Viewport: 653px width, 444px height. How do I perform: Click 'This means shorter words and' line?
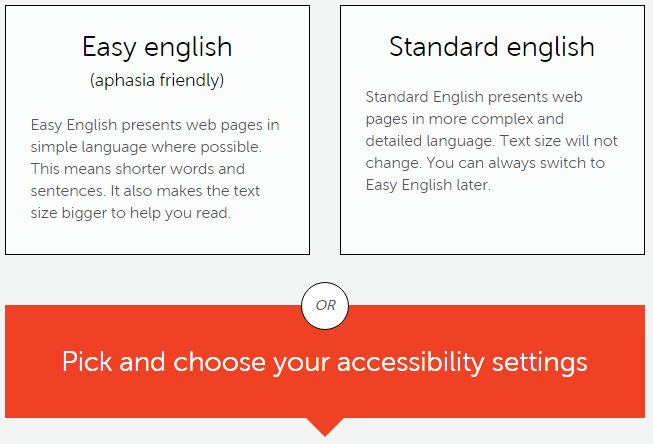[x=137, y=169]
